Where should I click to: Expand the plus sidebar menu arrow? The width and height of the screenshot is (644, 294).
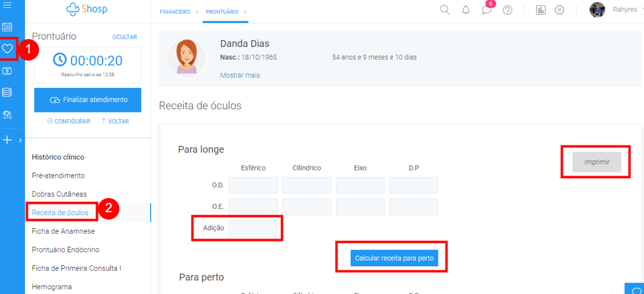20,141
